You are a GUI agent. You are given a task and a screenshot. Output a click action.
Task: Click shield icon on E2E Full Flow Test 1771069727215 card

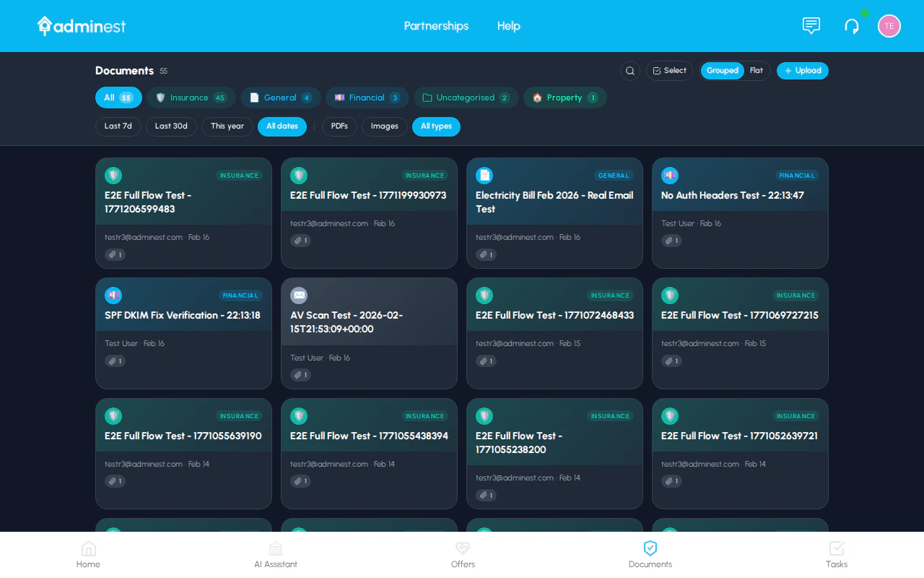670,296
